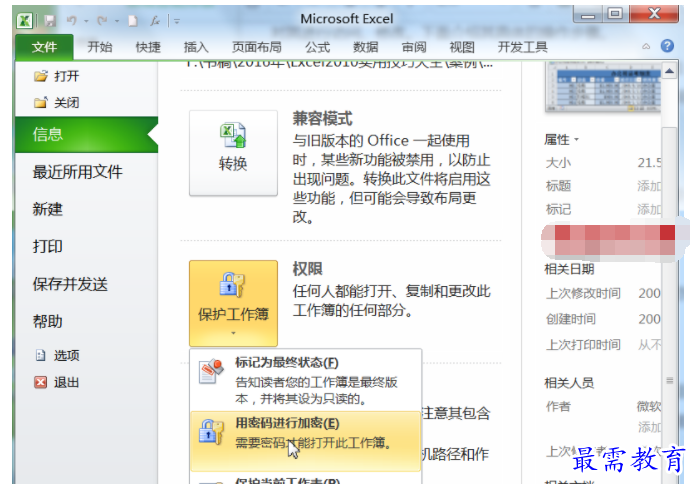Close the Microsoft Excel window

click(x=655, y=14)
